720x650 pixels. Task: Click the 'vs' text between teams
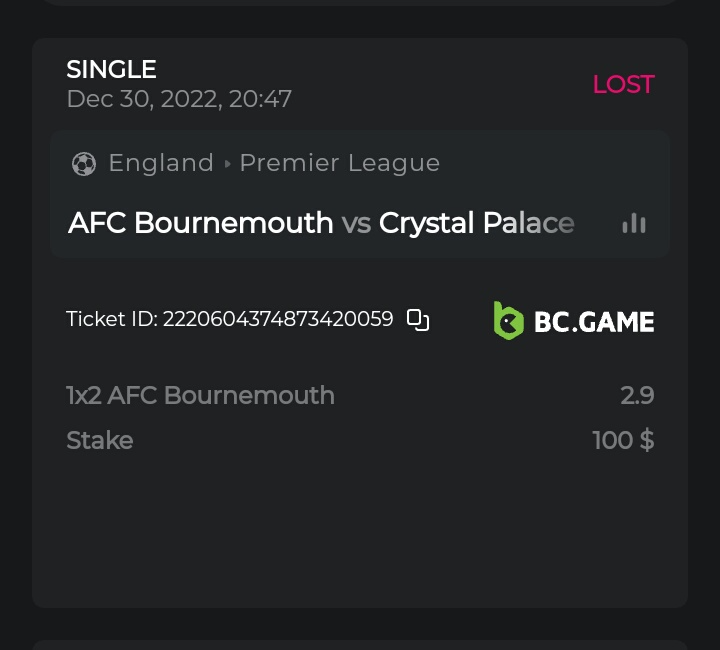pyautogui.click(x=356, y=223)
